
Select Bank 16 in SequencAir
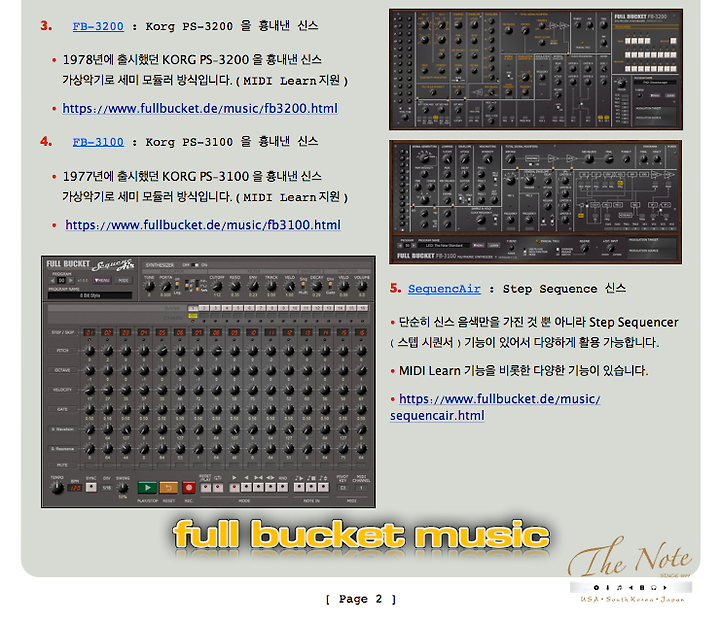(x=362, y=308)
